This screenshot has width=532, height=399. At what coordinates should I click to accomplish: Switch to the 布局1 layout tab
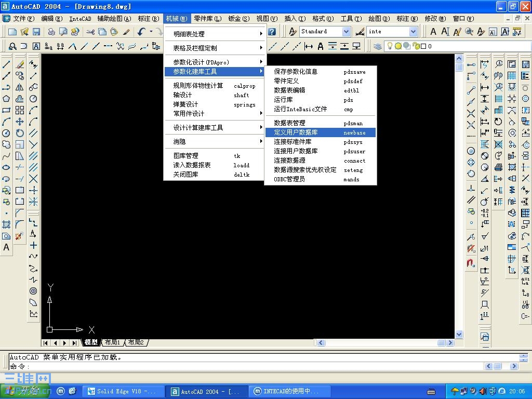112,342
